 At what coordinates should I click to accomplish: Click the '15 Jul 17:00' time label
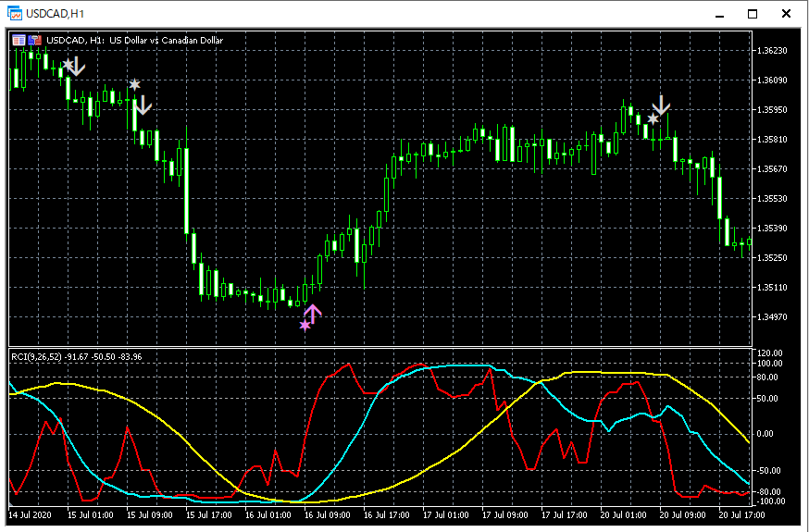(209, 515)
